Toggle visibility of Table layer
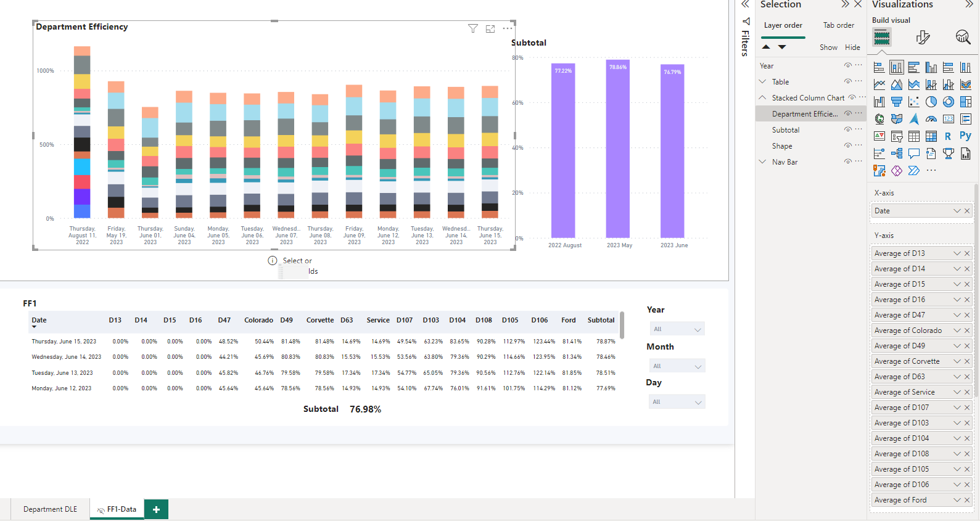Viewport: 980px width, 521px height. coord(847,81)
